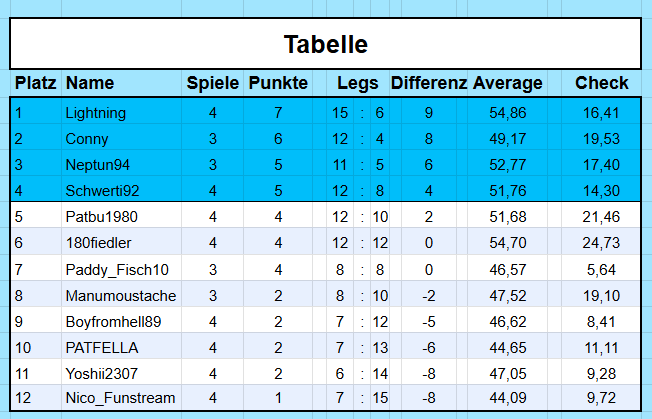Image resolution: width=652 pixels, height=419 pixels.
Task: Click the 180fiedler name cell
Action: (x=121, y=243)
